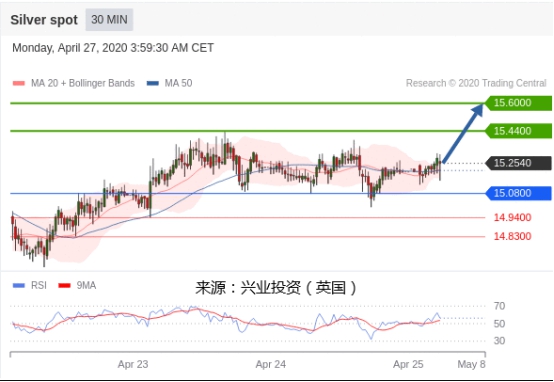This screenshot has height=382, width=554.
Task: Click the 15.4400 green resistance label
Action: [518, 131]
